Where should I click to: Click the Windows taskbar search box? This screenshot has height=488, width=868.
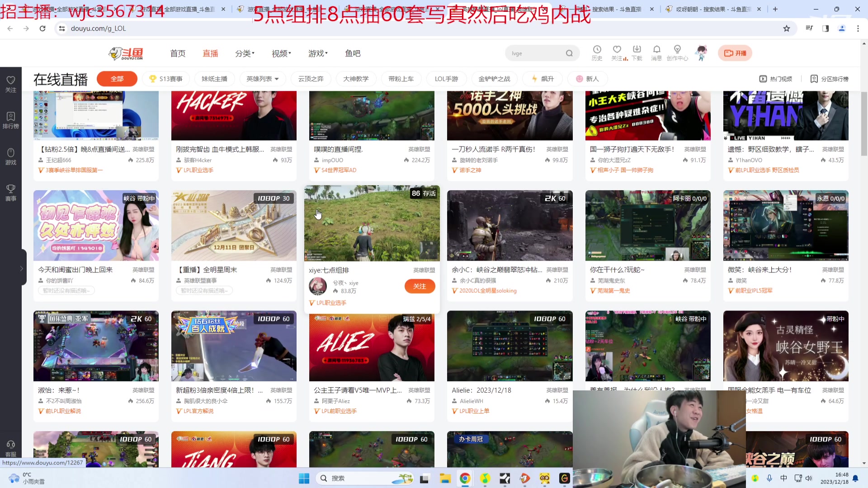click(x=365, y=478)
